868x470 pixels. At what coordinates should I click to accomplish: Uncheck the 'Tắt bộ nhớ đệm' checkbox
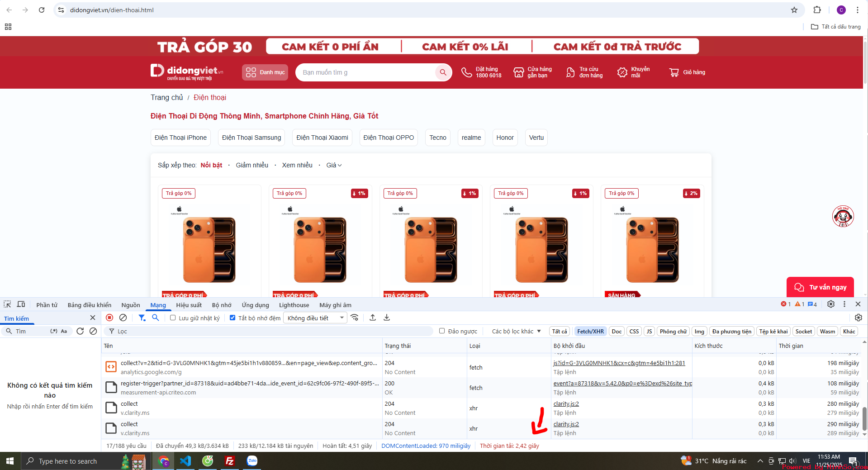tap(232, 318)
